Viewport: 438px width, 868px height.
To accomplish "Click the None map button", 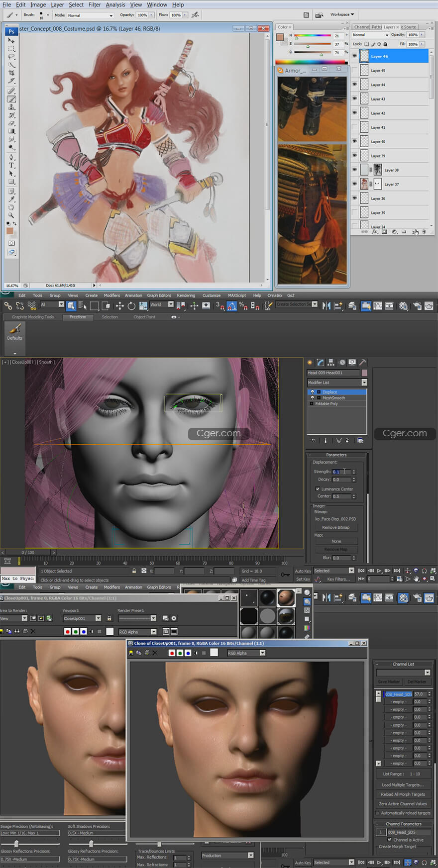I will point(336,541).
